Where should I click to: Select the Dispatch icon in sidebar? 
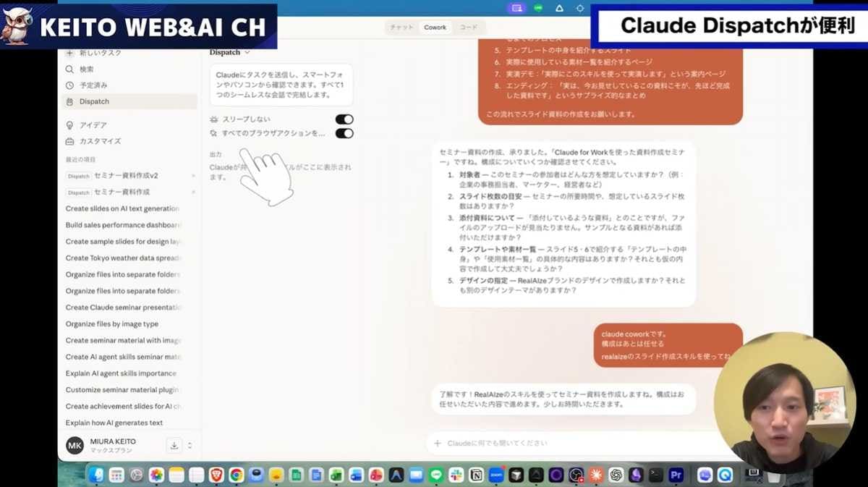pyautogui.click(x=70, y=101)
